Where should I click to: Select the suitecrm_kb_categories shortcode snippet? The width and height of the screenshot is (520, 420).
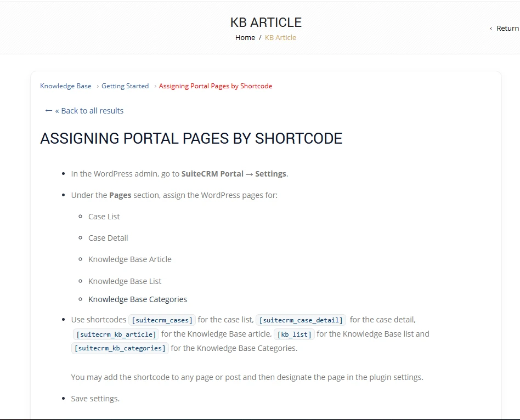[120, 348]
